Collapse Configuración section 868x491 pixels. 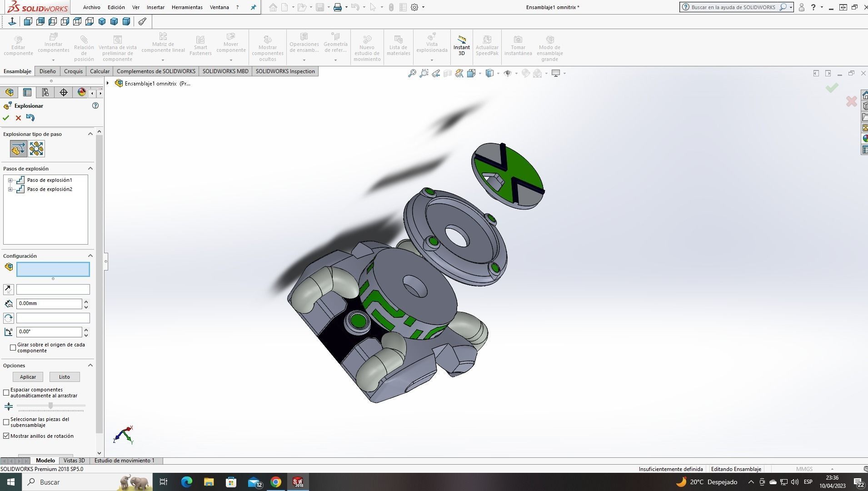[90, 256]
